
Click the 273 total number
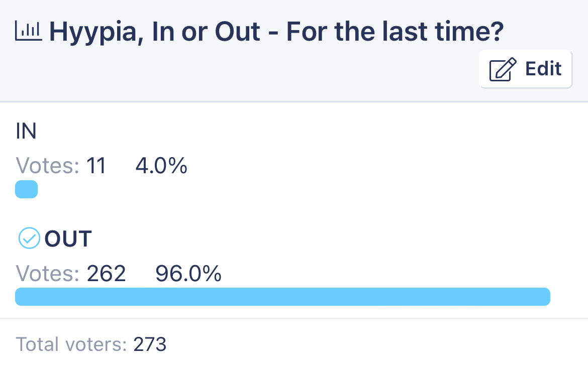[x=150, y=344]
